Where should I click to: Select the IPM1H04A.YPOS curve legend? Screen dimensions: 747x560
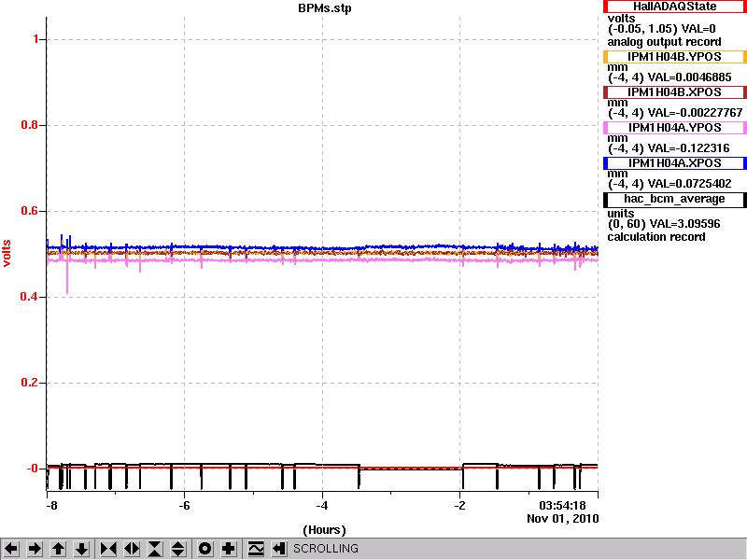674,128
